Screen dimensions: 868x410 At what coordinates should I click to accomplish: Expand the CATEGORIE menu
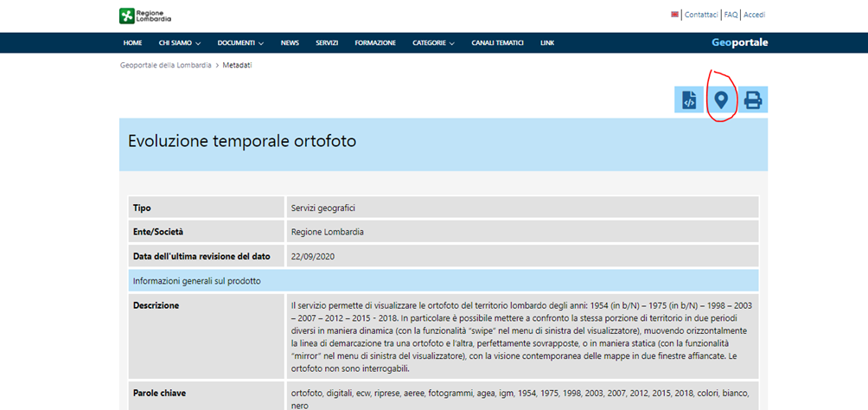433,42
